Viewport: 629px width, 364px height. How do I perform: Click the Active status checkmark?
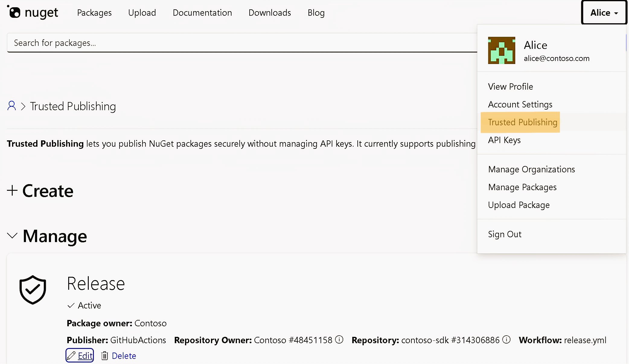pos(71,305)
